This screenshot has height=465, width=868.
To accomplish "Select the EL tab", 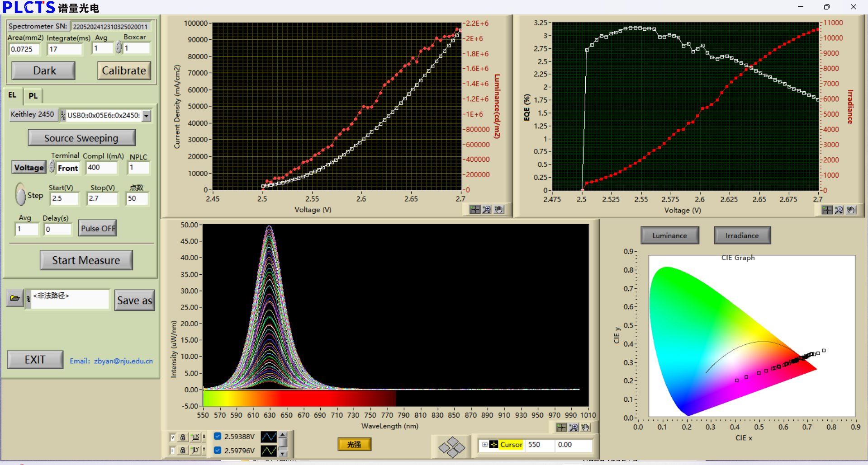I will pyautogui.click(x=12, y=95).
